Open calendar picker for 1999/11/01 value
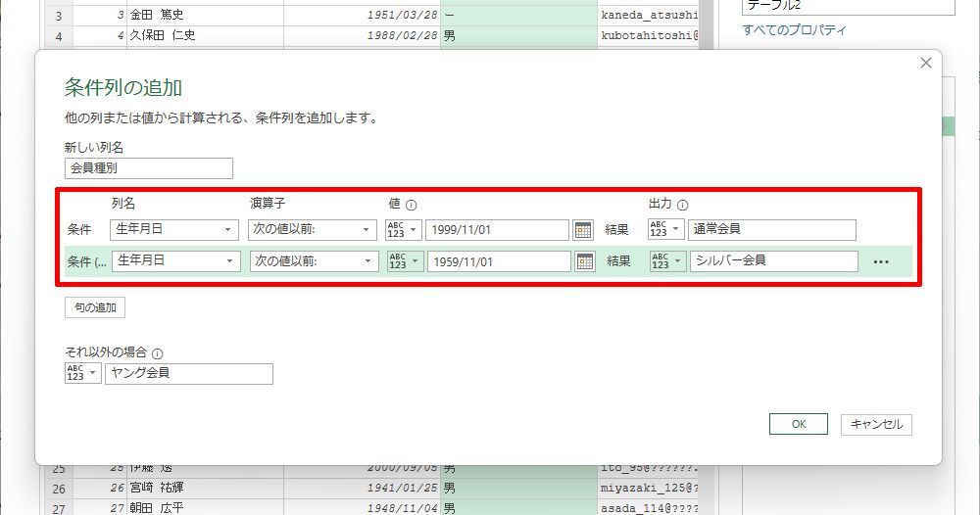980x515 pixels. [583, 230]
